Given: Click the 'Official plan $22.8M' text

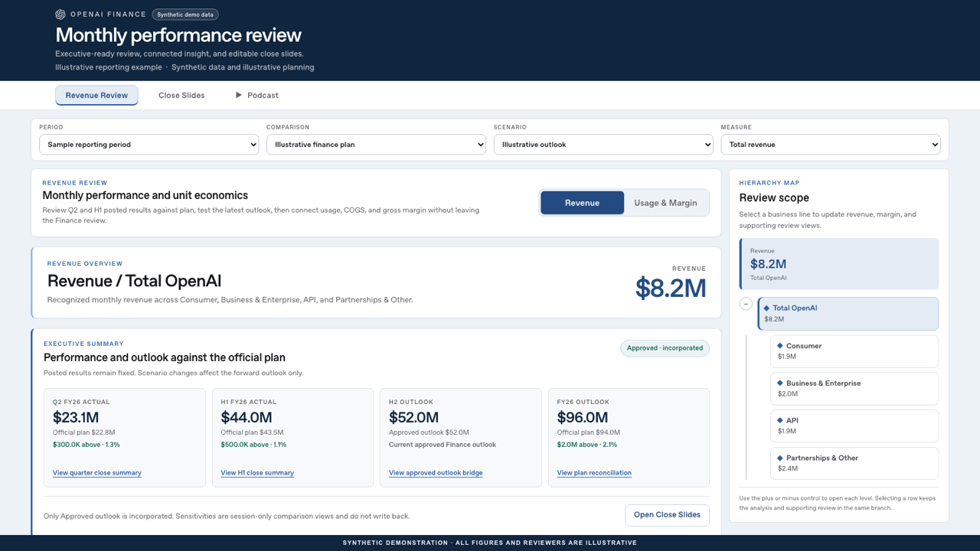Looking at the screenshot, I should 84,433.
